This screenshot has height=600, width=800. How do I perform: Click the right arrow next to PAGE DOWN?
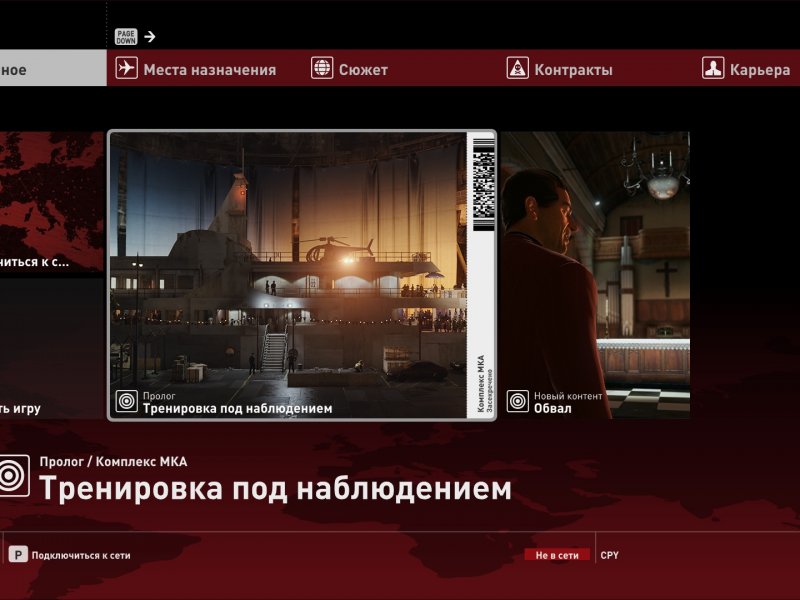coord(149,37)
